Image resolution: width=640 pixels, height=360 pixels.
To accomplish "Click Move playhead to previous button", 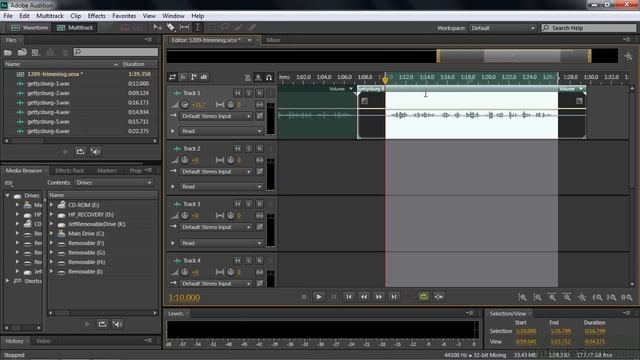I will (349, 297).
